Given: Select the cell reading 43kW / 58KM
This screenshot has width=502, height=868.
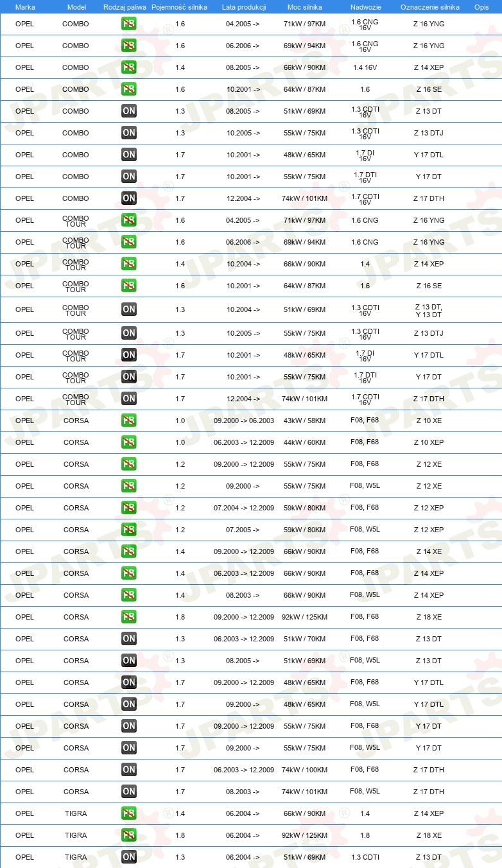Looking at the screenshot, I should (x=305, y=421).
